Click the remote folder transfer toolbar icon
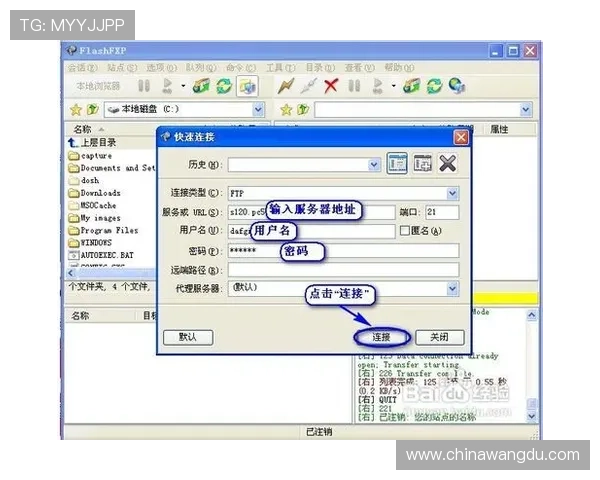600x480 pixels. pos(411,86)
